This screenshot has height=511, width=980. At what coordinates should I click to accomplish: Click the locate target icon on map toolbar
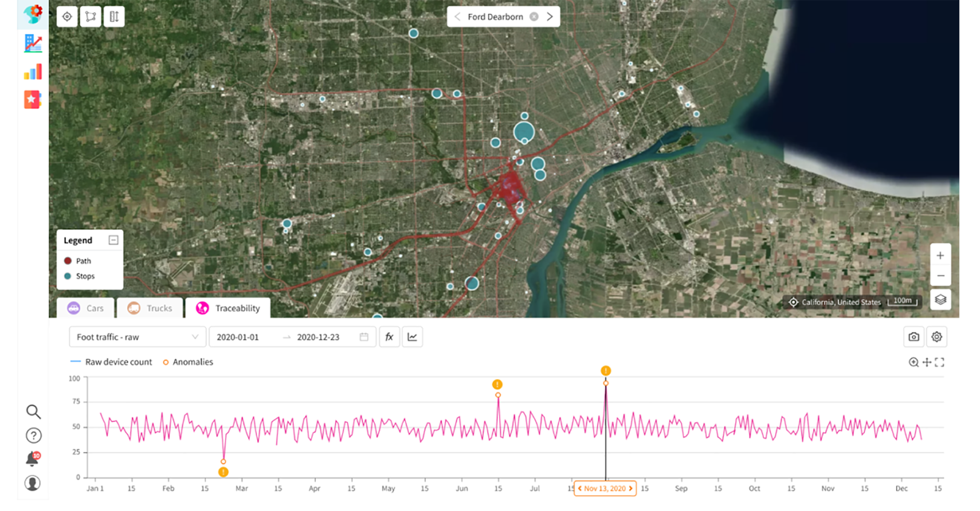tap(67, 17)
